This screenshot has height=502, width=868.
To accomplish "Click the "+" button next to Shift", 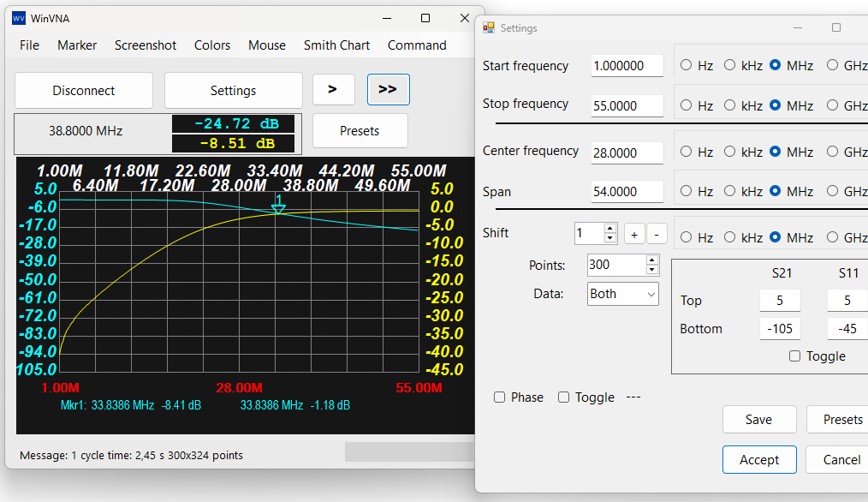I will 633,233.
